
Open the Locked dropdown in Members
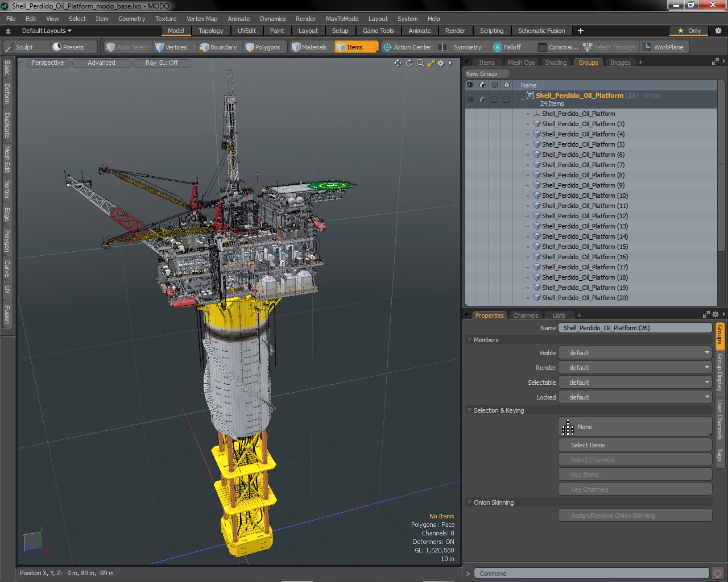635,397
